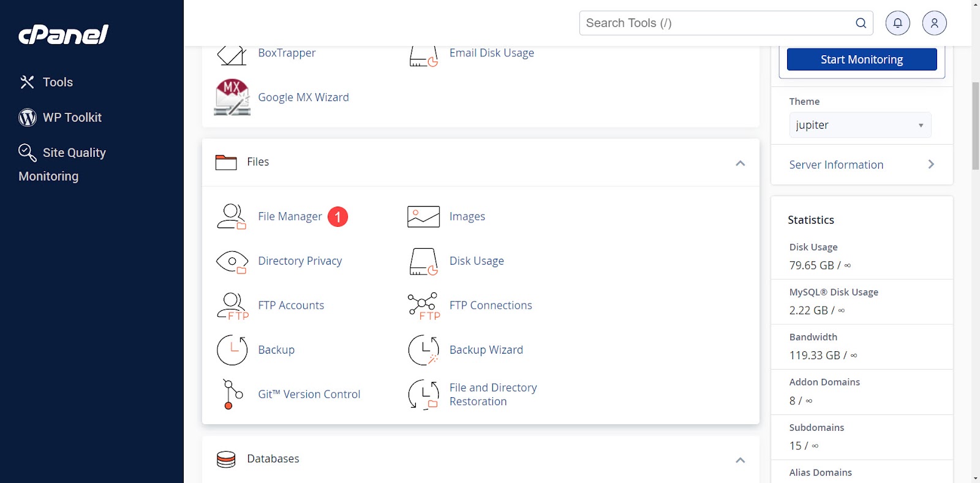
Task: Open Git Version Control link
Action: (309, 394)
